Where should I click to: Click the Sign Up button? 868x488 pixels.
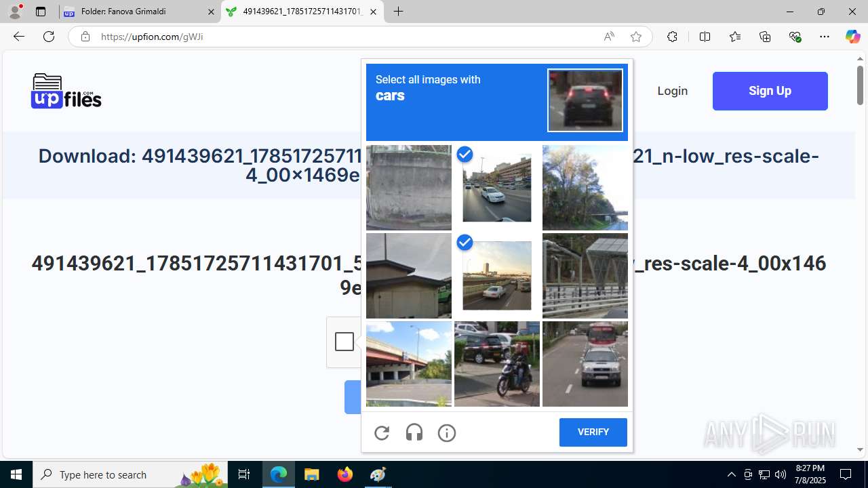pos(770,91)
